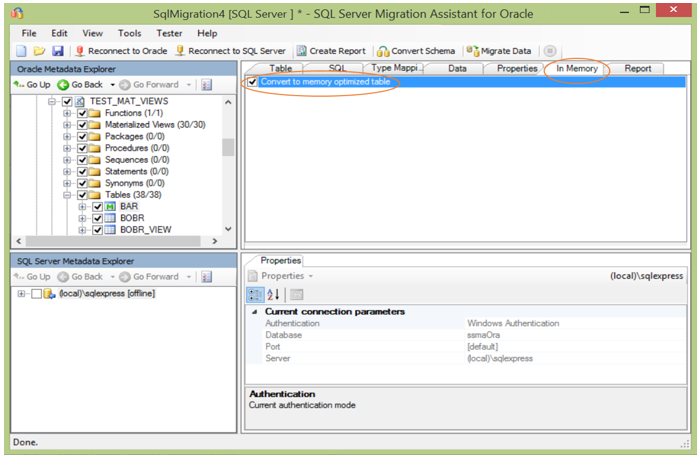Viewport: 699px width, 457px height.
Task: Click the New Project toolbar icon
Action: click(22, 51)
